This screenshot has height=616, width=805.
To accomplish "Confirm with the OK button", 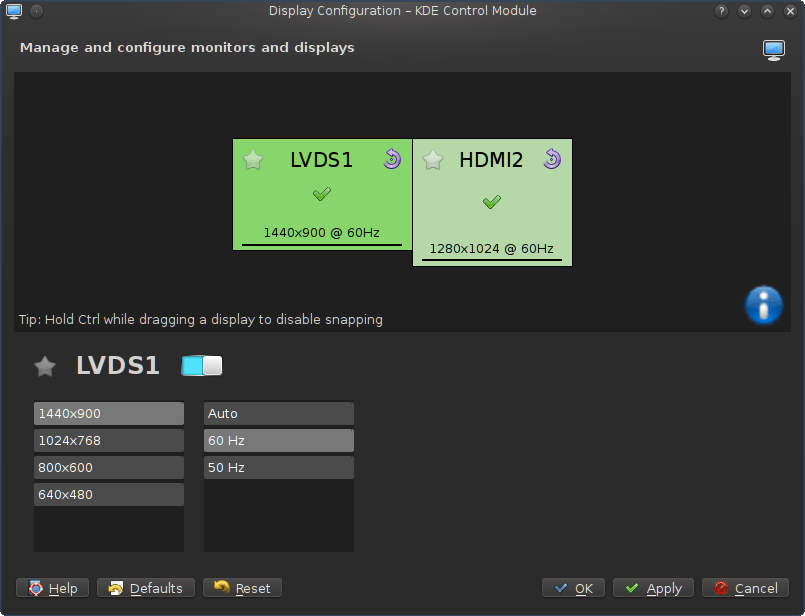I will pyautogui.click(x=573, y=588).
